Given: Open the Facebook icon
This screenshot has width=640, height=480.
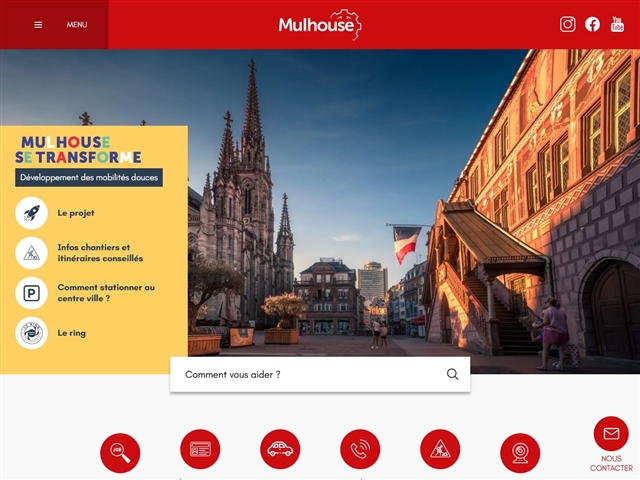Looking at the screenshot, I should 592,24.
